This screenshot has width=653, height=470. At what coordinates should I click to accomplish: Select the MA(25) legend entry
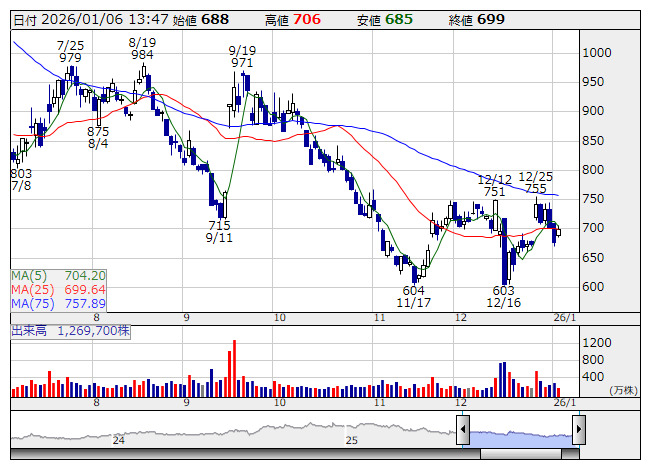(58, 289)
